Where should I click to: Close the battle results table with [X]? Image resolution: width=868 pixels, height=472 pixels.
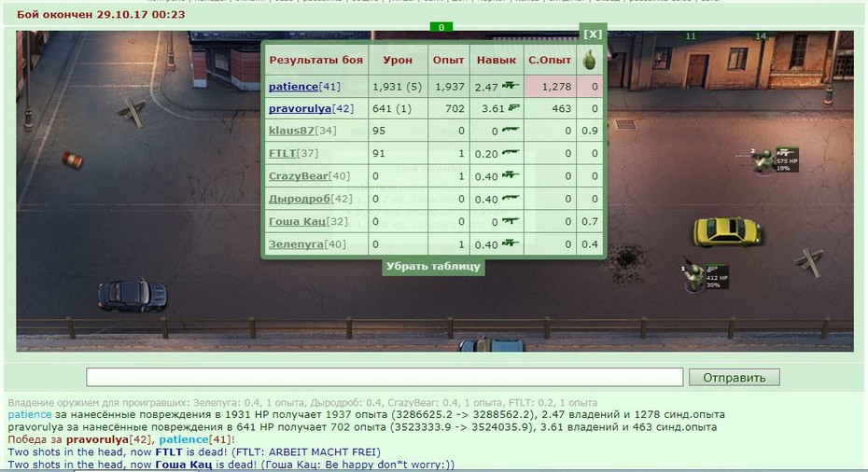[x=593, y=34]
